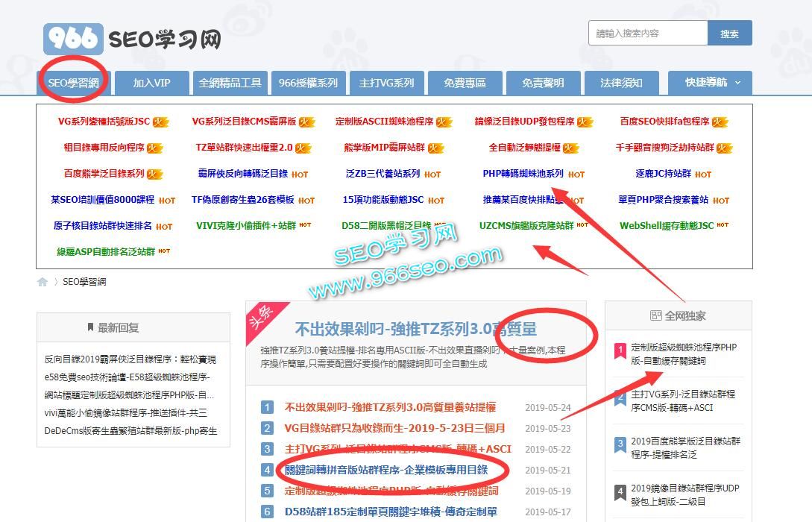Open the PHP轉碼蜘蛛池系列 link
The height and width of the screenshot is (522, 812).
[x=523, y=174]
